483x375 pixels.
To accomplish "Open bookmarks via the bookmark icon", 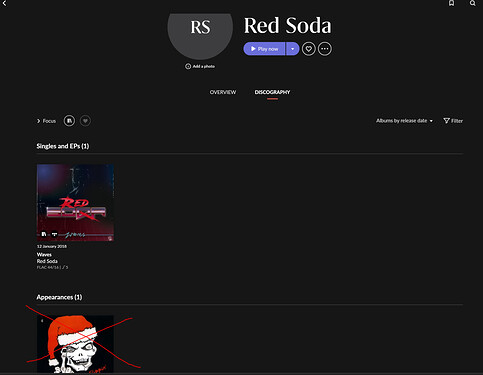I will point(451,3).
